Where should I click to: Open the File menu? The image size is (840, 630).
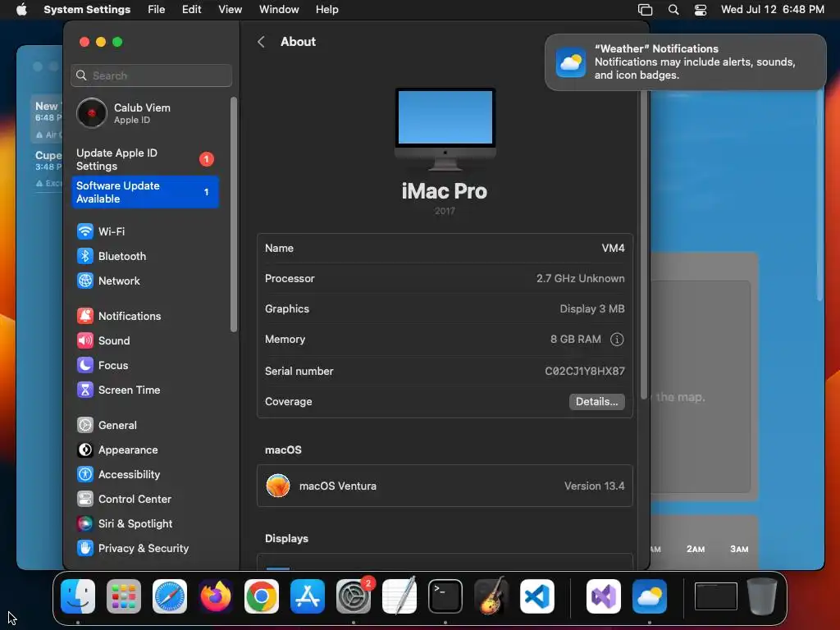pos(157,10)
